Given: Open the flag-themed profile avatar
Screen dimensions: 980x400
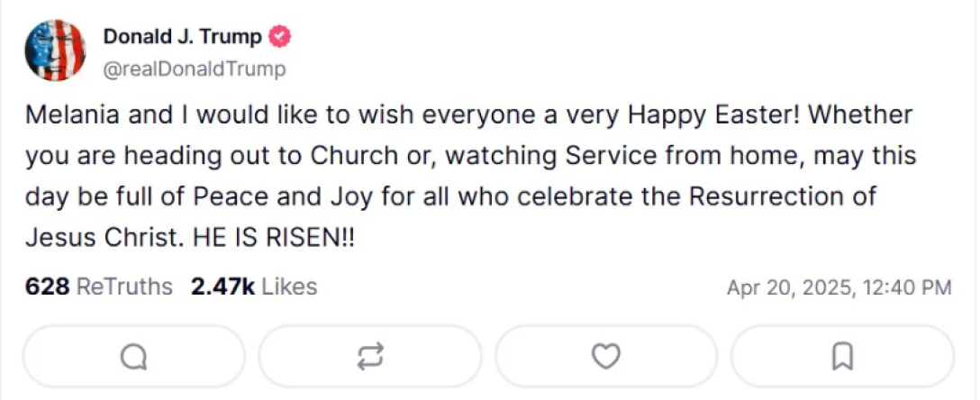Looking at the screenshot, I should point(55,50).
